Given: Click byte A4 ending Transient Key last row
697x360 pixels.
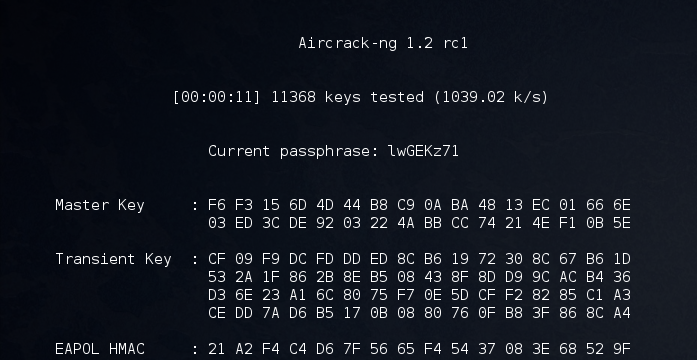Looking at the screenshot, I should coord(621,313).
